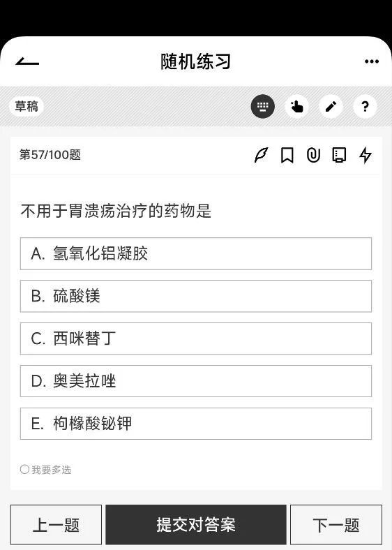Image resolution: width=392 pixels, height=550 pixels.
Task: Go back using the arrow icon
Action: [x=27, y=61]
